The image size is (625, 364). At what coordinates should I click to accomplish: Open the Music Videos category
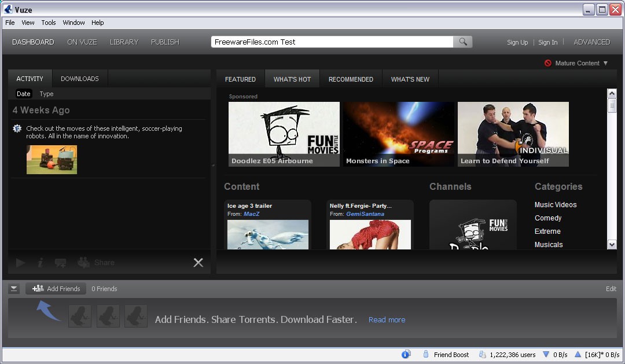[x=556, y=204]
